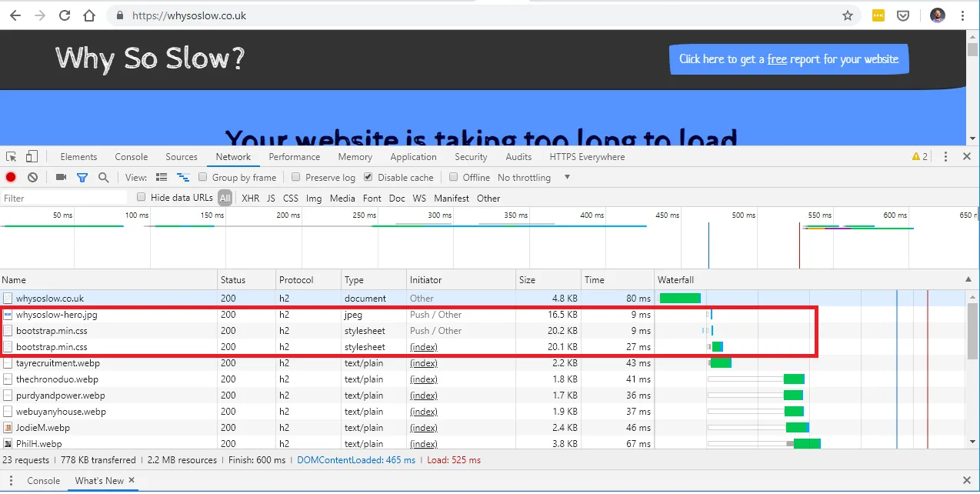
Task: Go back using the browser back arrow
Action: pos(17,15)
